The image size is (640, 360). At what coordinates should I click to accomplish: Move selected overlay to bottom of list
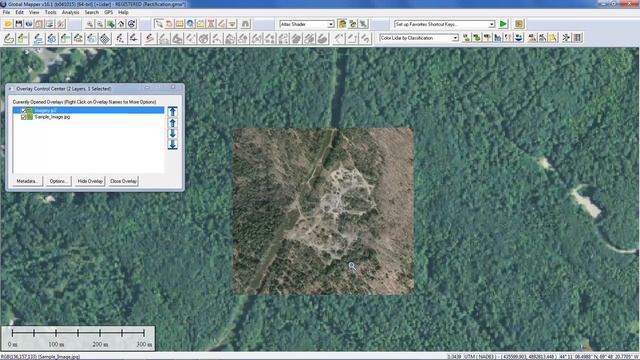(x=173, y=144)
